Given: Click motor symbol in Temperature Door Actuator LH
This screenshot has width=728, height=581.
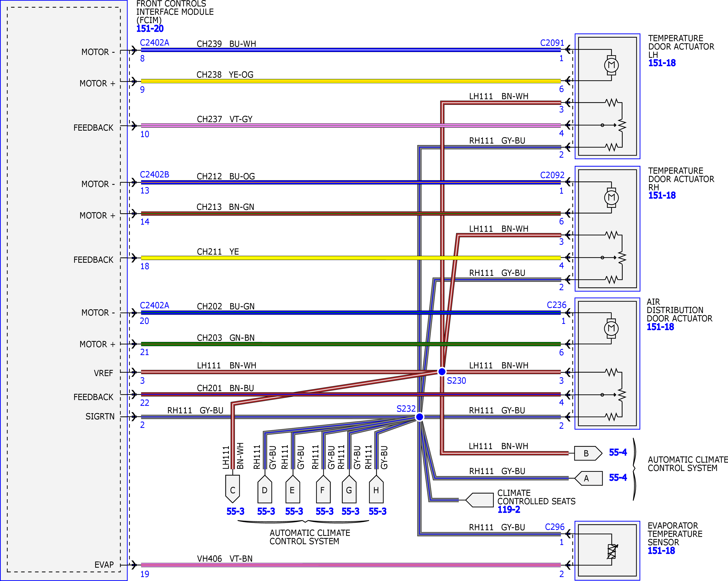Looking at the screenshot, I should (x=611, y=65).
